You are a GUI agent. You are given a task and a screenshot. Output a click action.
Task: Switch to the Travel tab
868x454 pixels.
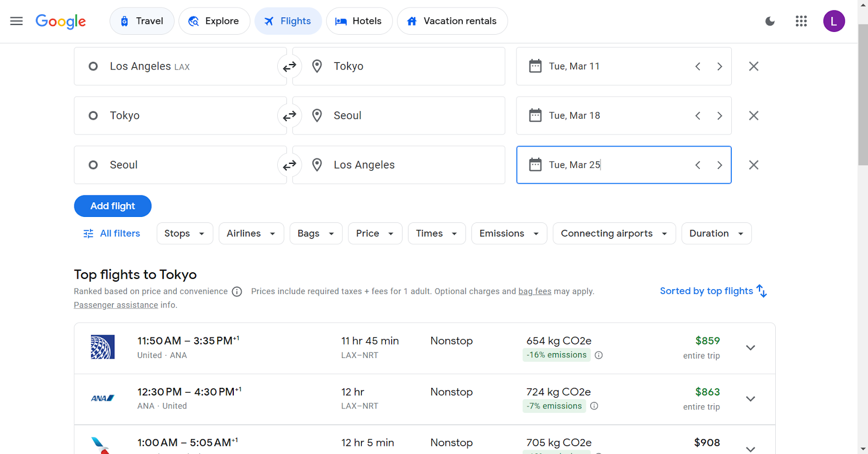pyautogui.click(x=142, y=21)
